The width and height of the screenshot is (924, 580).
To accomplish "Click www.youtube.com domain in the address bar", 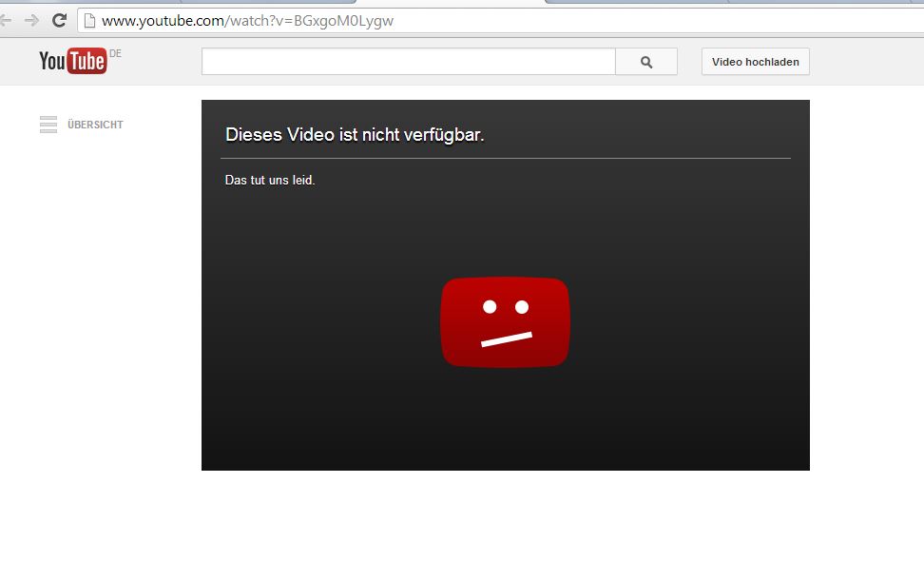I will click(162, 20).
